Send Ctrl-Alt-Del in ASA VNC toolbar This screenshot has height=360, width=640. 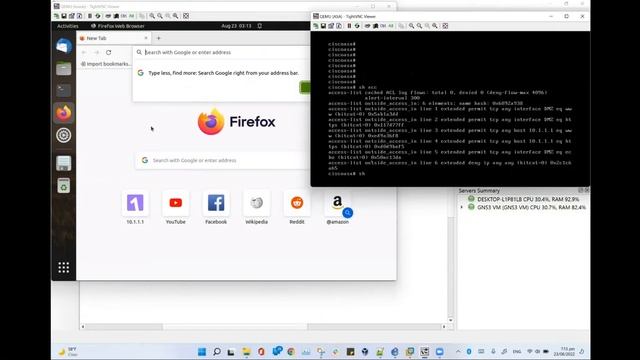click(x=367, y=26)
